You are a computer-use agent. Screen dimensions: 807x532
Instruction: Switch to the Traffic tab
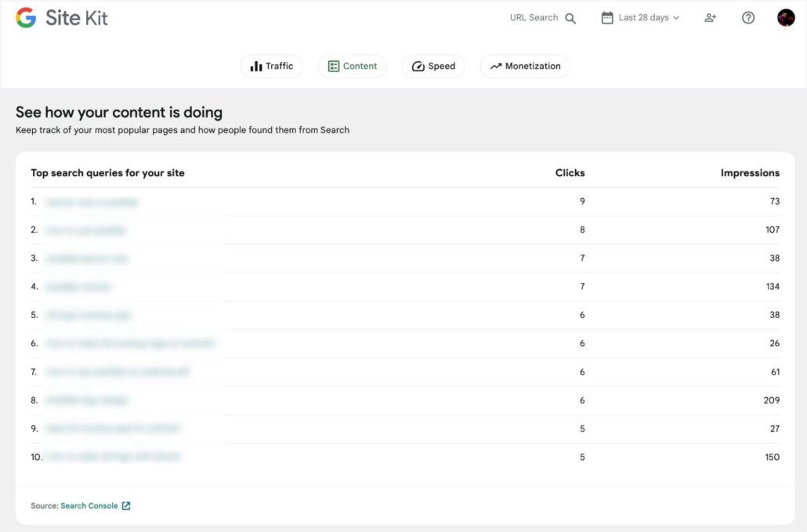(x=271, y=67)
